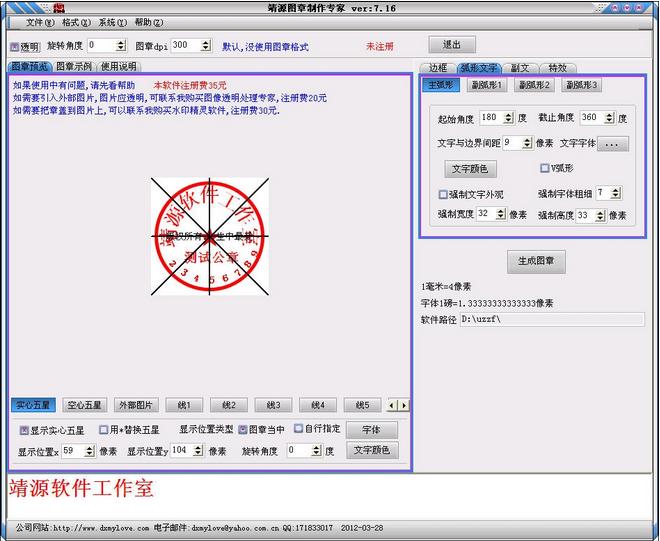The height and width of the screenshot is (541, 660).
Task: Toggle the 透明 checkbox
Action: (15, 46)
